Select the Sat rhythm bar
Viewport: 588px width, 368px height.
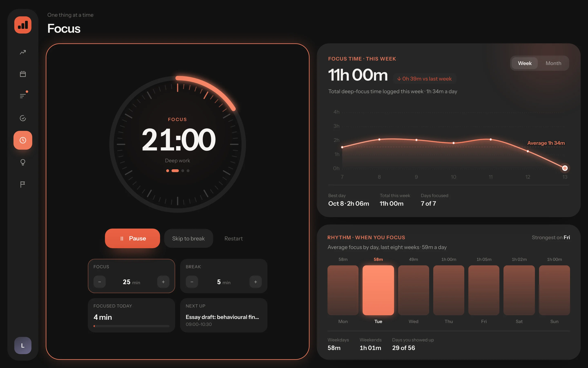(x=519, y=290)
